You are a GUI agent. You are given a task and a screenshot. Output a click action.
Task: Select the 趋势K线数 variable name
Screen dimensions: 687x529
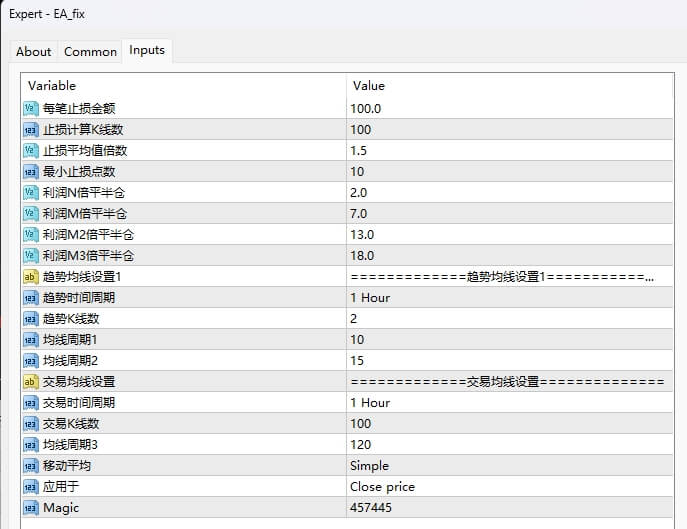71,319
